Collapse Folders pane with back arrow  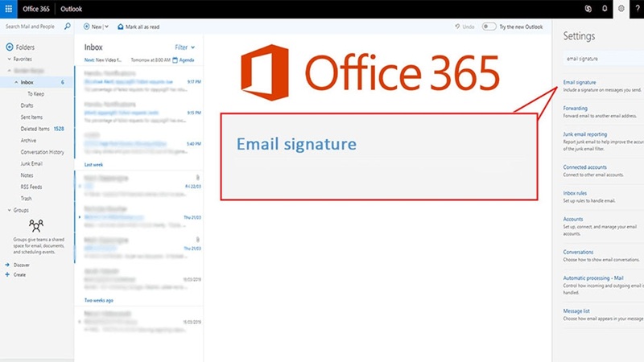click(10, 47)
